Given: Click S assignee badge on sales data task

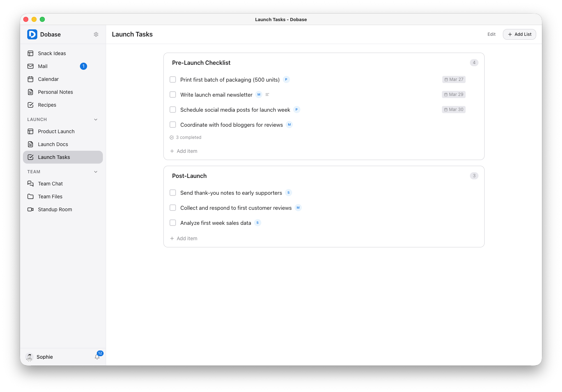Looking at the screenshot, I should click(257, 223).
